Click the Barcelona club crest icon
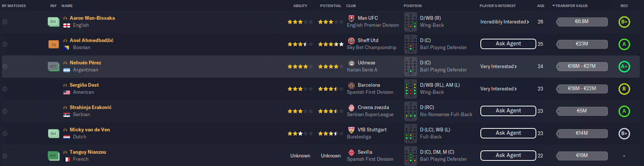 click(x=351, y=86)
